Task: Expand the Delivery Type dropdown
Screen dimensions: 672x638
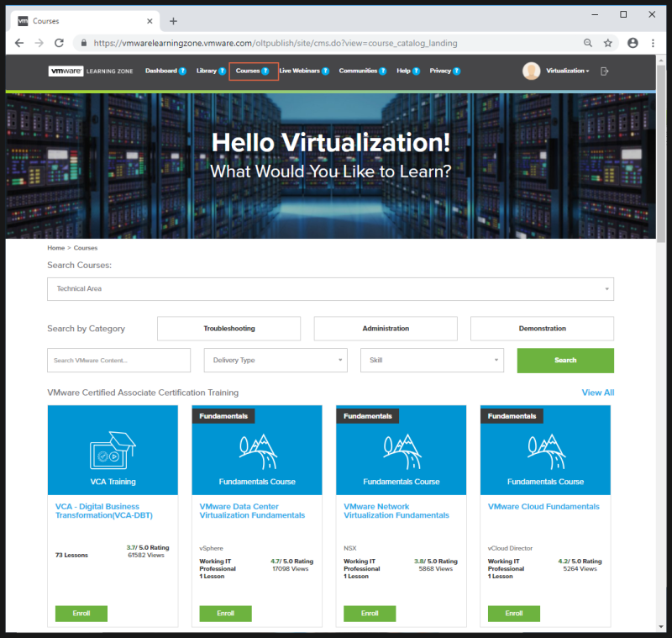Action: pos(277,360)
